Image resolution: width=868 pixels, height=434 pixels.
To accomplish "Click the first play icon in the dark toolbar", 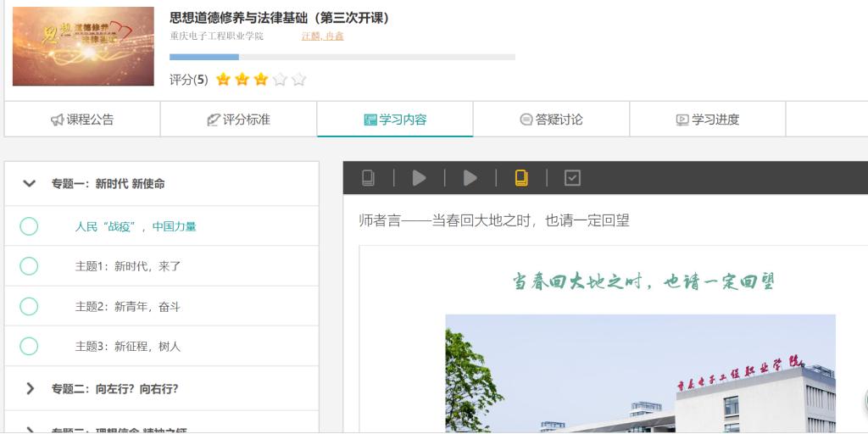I will tap(419, 178).
